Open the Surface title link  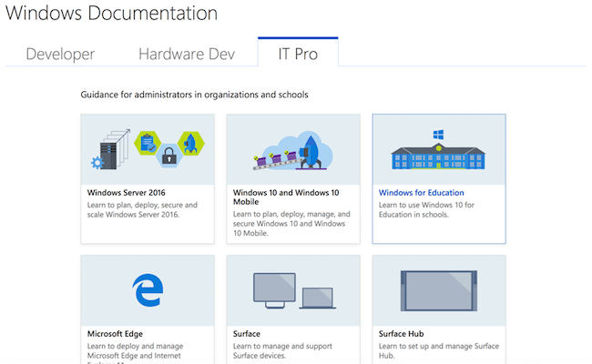[247, 334]
